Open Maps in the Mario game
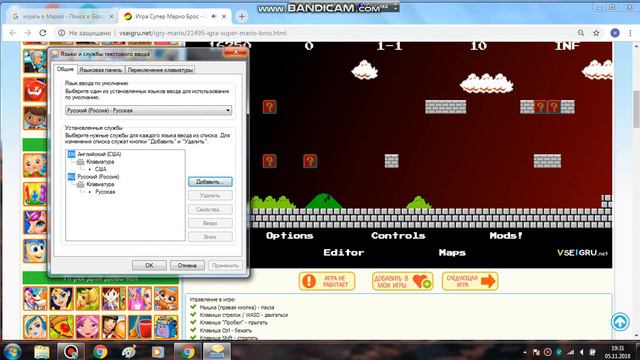This screenshot has width=640, height=360. [452, 253]
